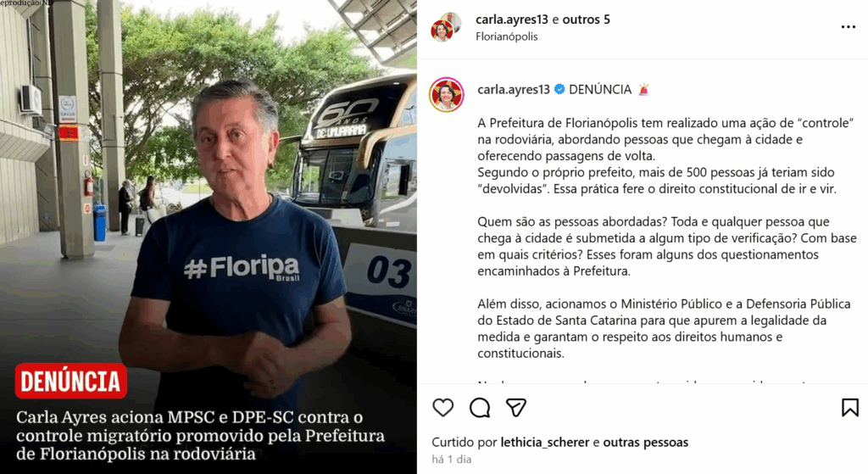Open the three-dot more options menu
Screen dimensions: 868x474
(x=848, y=26)
